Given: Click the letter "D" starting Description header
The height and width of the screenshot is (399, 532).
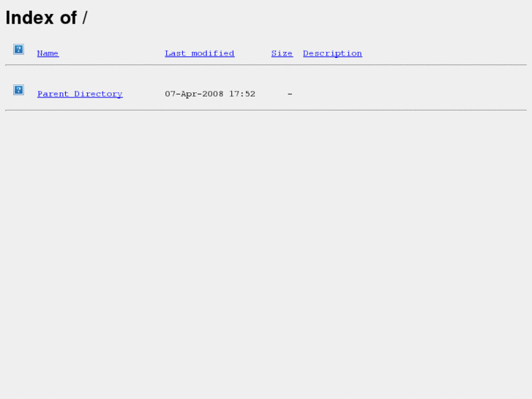Looking at the screenshot, I should pyautogui.click(x=306, y=53).
